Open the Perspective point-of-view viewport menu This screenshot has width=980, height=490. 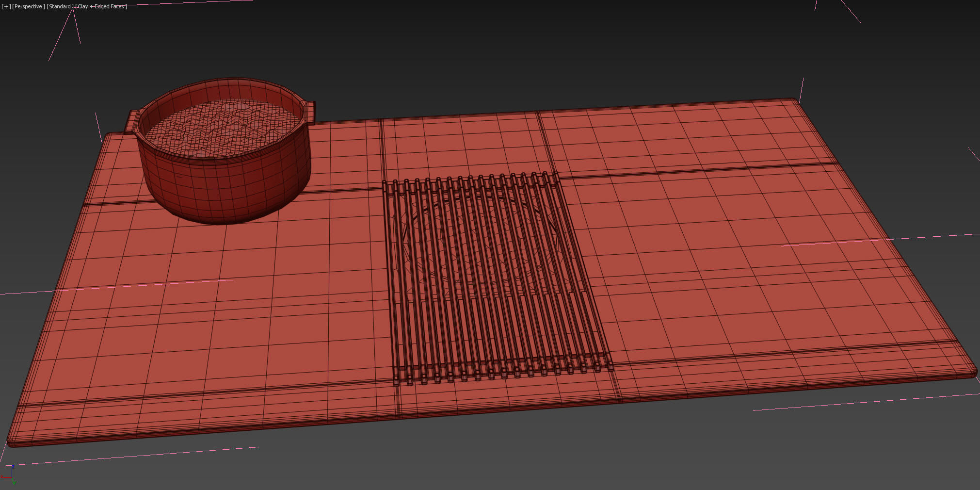tap(28, 6)
